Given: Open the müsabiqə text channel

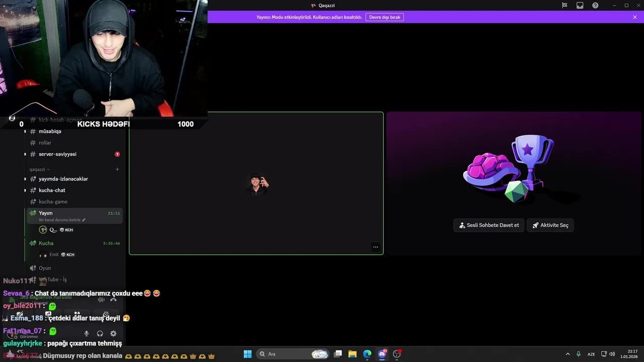Looking at the screenshot, I should 73,131.
